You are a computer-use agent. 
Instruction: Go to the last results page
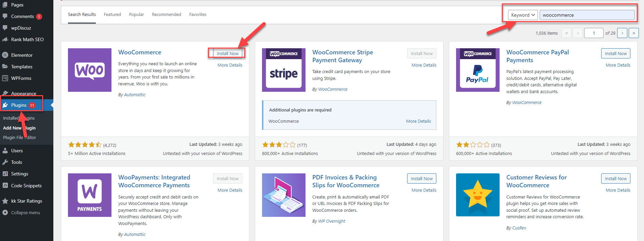tap(633, 33)
